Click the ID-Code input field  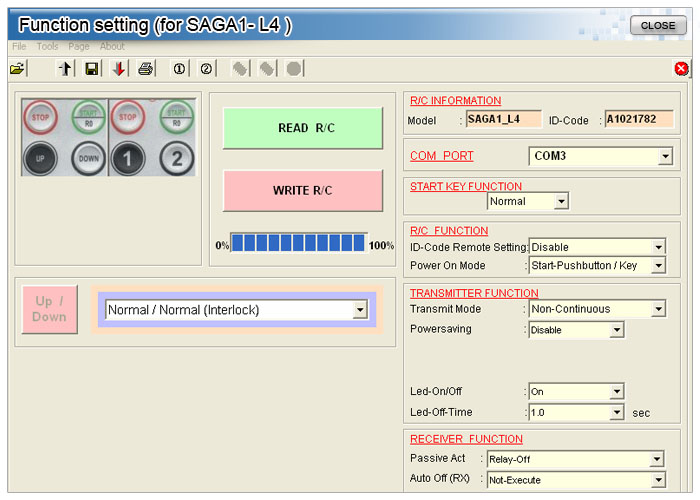click(639, 120)
